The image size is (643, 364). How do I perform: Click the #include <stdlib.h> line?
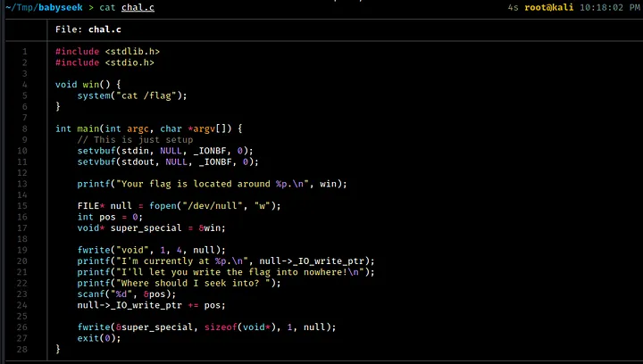(x=107, y=52)
